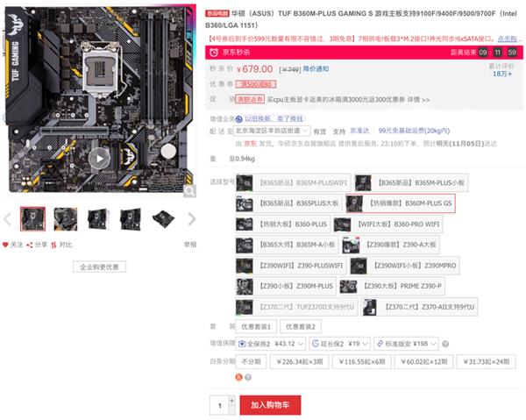Click the 99元免基础运费 shipping link

(414, 131)
